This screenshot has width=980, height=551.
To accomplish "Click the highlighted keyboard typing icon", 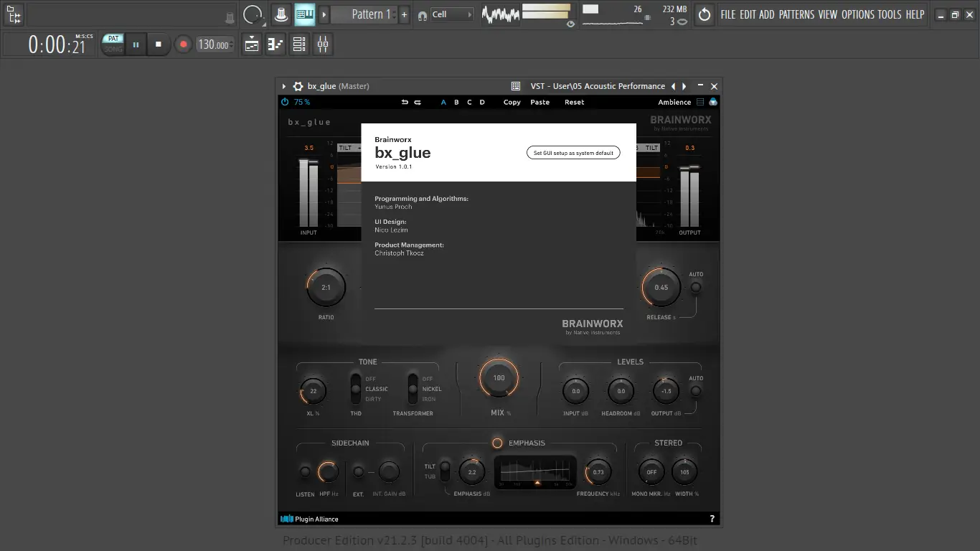I will [x=305, y=14].
